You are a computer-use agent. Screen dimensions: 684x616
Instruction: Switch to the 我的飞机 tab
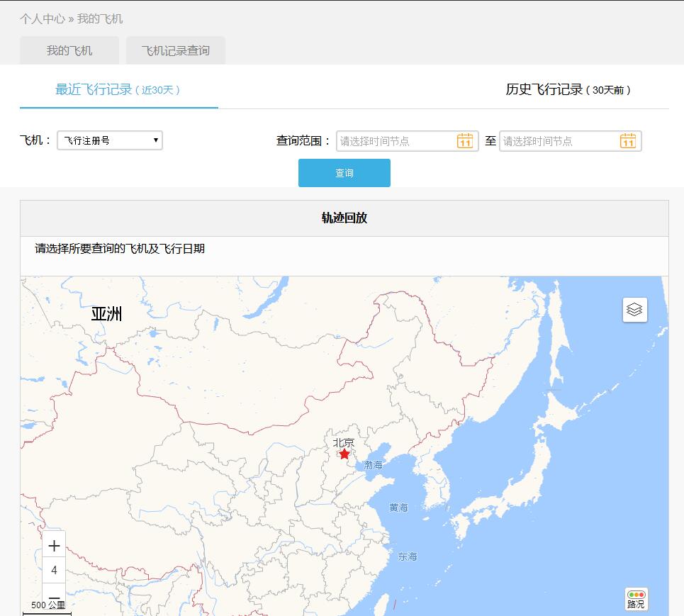coord(69,50)
